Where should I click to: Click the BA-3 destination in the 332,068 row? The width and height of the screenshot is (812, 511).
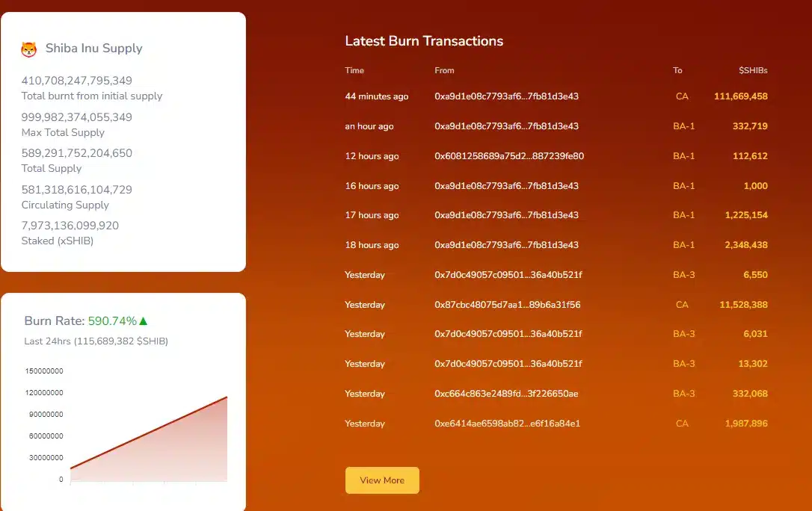pyautogui.click(x=683, y=394)
